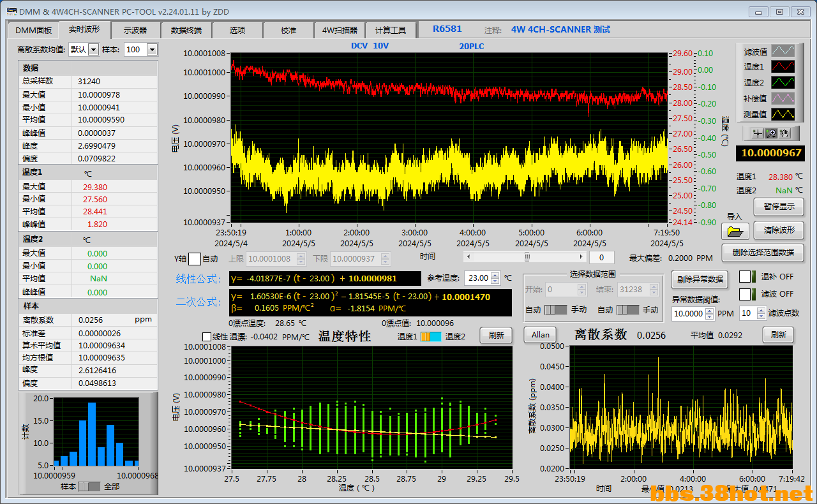Viewport: 817px width, 504px height.
Task: Open the 样本 count dropdown
Action: tap(152, 49)
